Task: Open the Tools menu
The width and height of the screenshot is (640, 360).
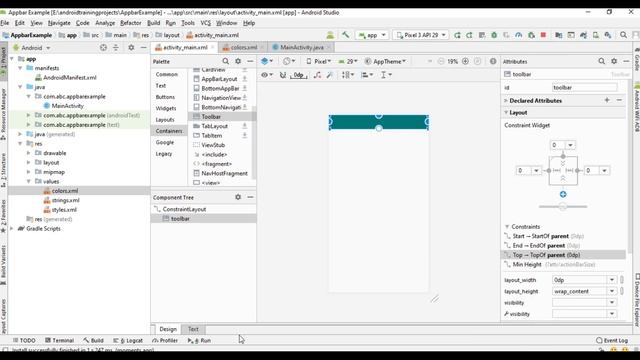Action: click(188, 23)
